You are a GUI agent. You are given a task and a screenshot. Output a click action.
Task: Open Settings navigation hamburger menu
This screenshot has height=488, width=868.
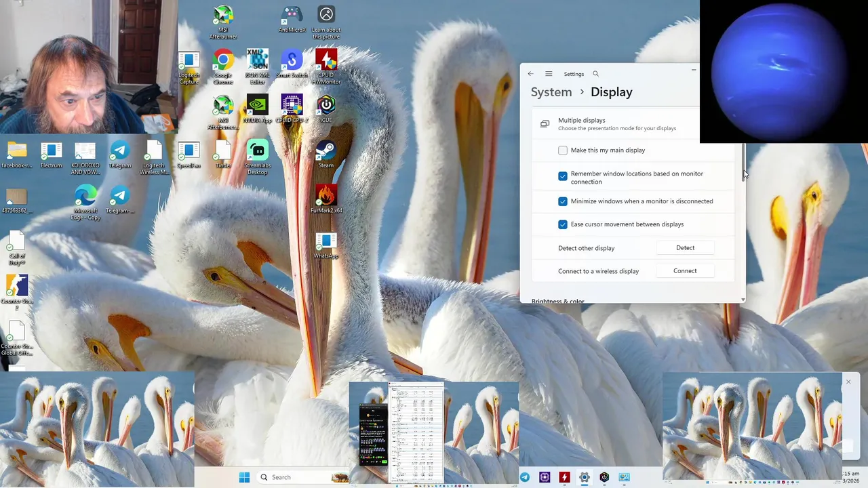point(549,74)
